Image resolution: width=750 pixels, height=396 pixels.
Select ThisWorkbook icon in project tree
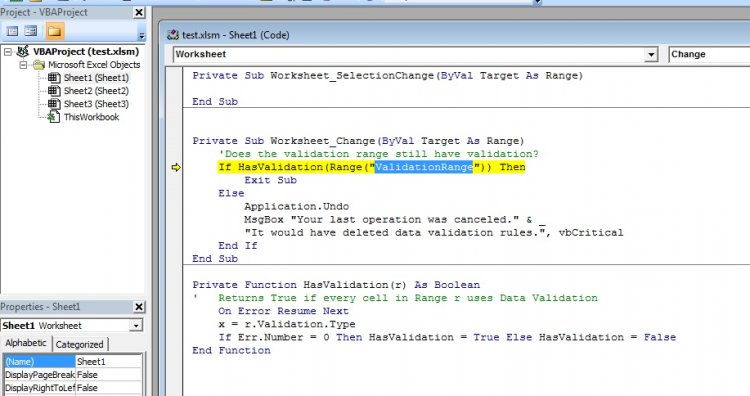point(54,117)
